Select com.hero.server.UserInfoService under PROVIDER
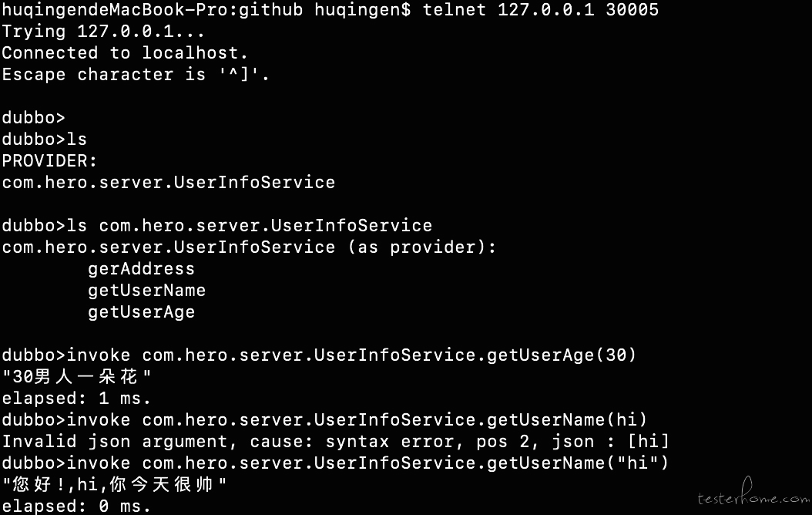 pyautogui.click(x=168, y=183)
